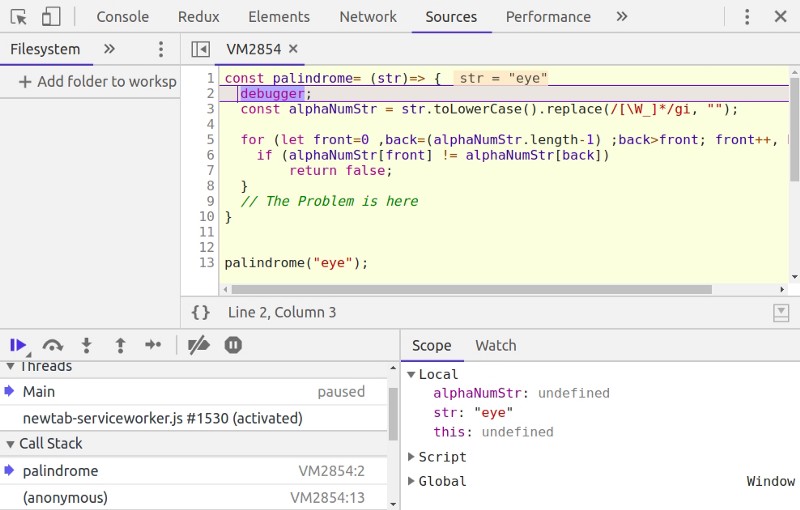800x510 pixels.
Task: Click the step out of function icon
Action: [120, 345]
